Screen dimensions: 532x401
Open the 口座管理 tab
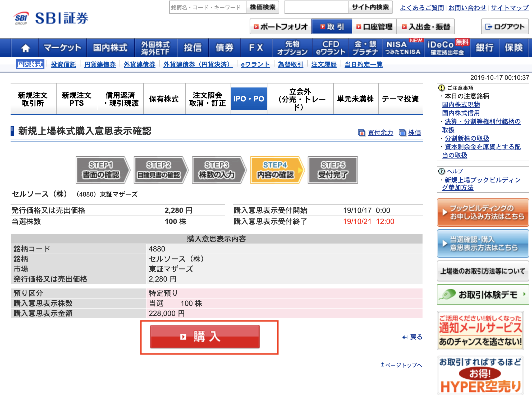(374, 26)
